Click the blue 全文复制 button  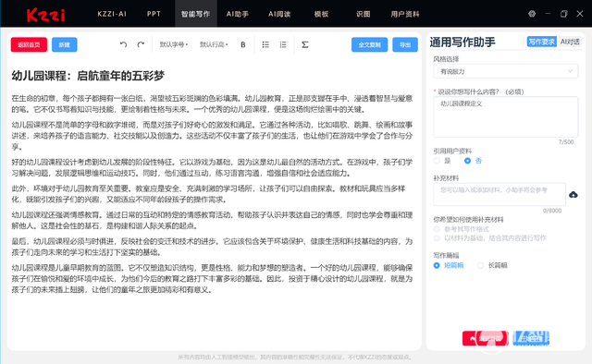pyautogui.click(x=369, y=44)
